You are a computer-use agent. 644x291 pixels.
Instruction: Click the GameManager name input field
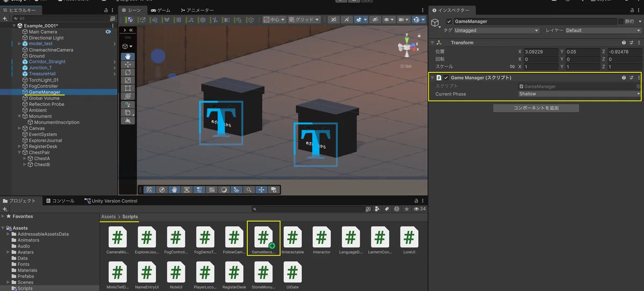pos(535,21)
